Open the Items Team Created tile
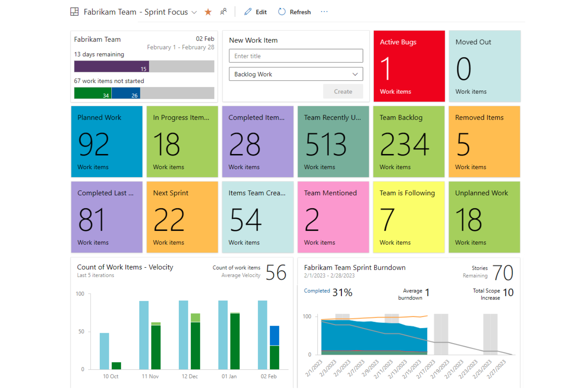Image resolution: width=588 pixels, height=392 pixels. [258, 217]
